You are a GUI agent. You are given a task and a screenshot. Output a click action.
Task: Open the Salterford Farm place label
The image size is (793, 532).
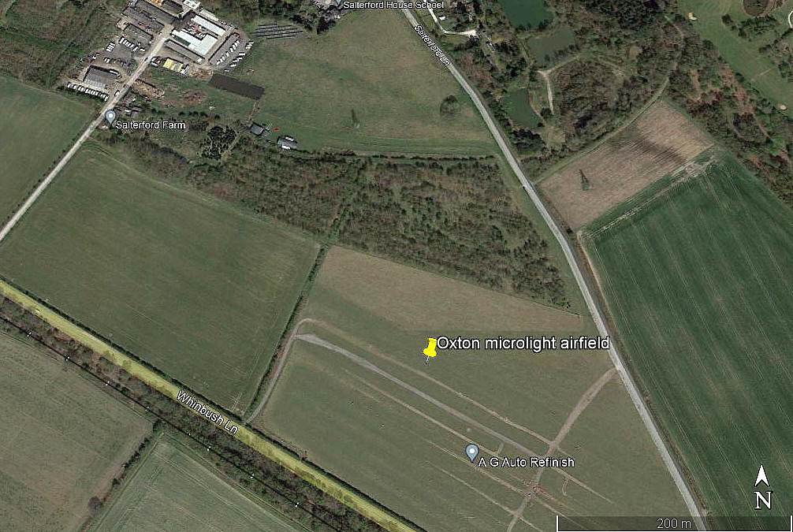(x=151, y=125)
